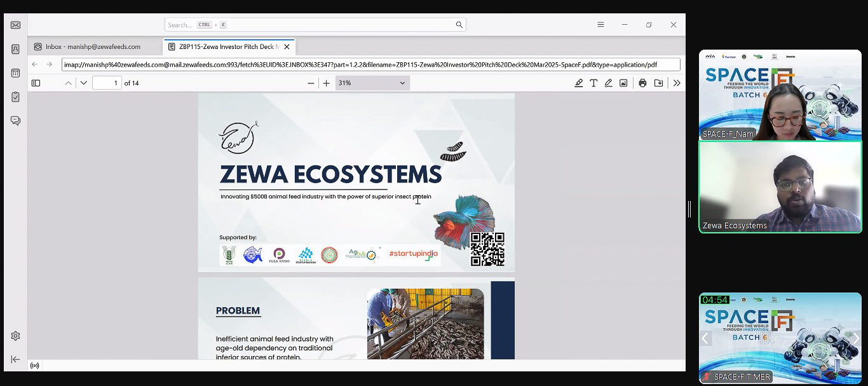The image size is (868, 386).
Task: Click the page number input field
Action: pyautogui.click(x=107, y=83)
